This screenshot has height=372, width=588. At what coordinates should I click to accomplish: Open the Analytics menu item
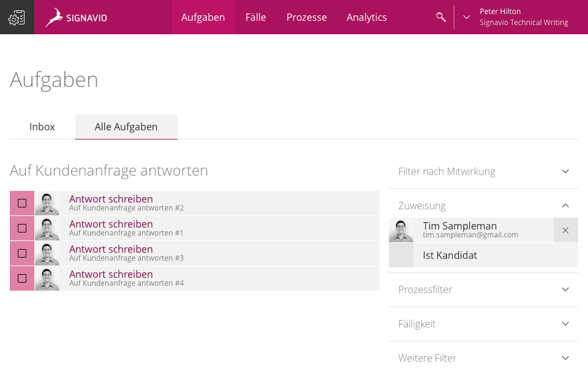coord(366,17)
